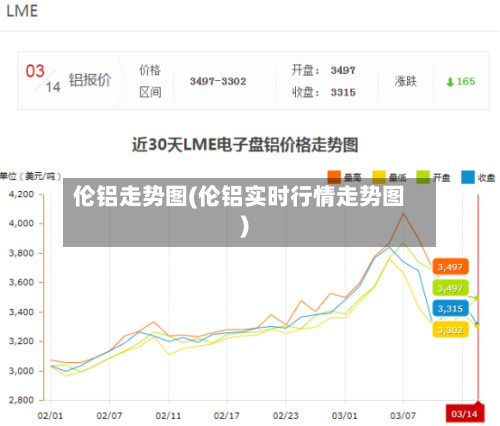Click the 3,400 y-axis label
This screenshot has height=426, width=500.
[22, 312]
